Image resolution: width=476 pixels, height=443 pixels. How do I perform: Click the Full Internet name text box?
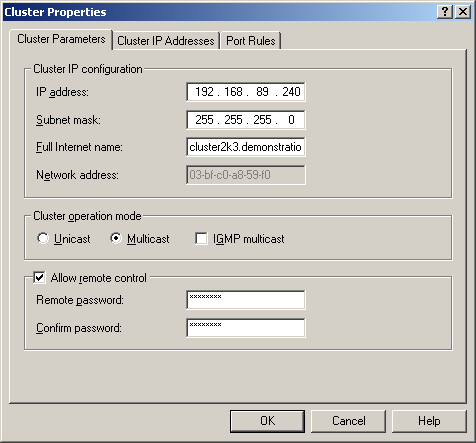pos(246,147)
